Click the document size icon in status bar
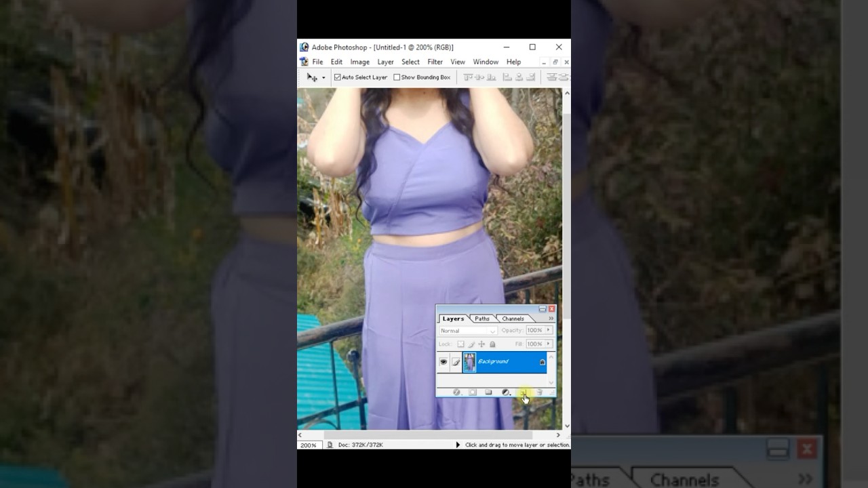 coord(330,445)
